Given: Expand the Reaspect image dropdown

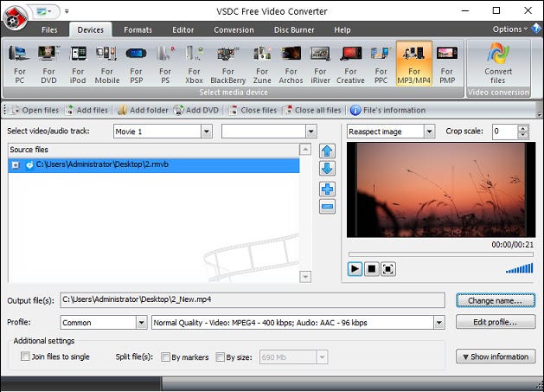Looking at the screenshot, I should click(429, 132).
